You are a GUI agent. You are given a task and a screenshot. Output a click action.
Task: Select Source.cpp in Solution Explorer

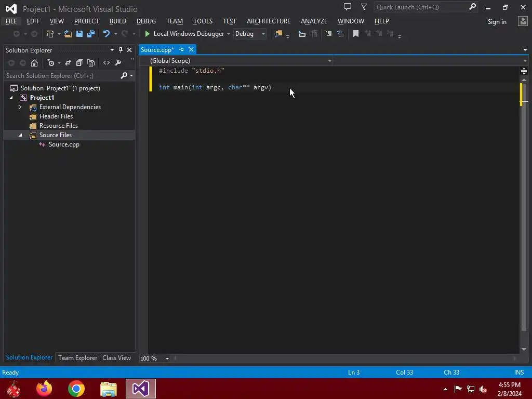pos(64,144)
